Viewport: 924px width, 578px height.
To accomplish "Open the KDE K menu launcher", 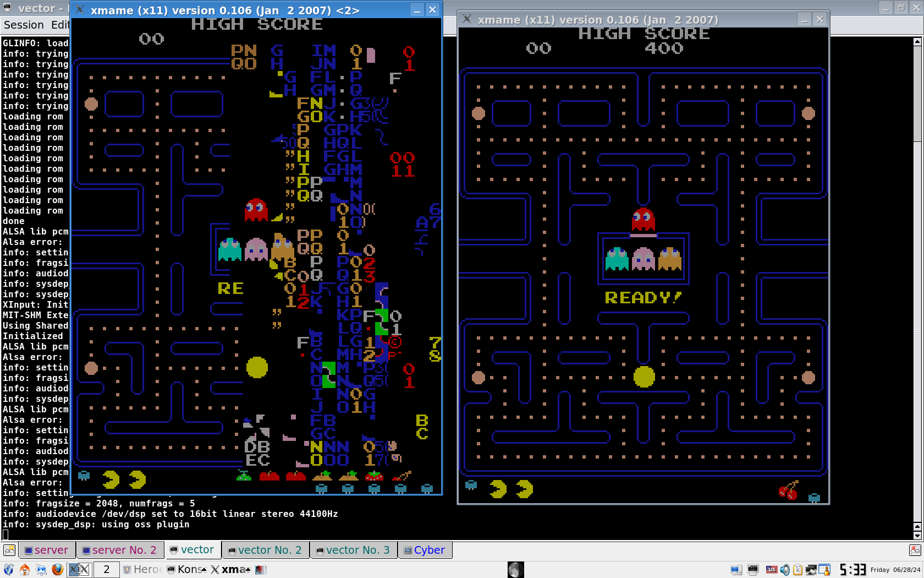I will coord(8,569).
